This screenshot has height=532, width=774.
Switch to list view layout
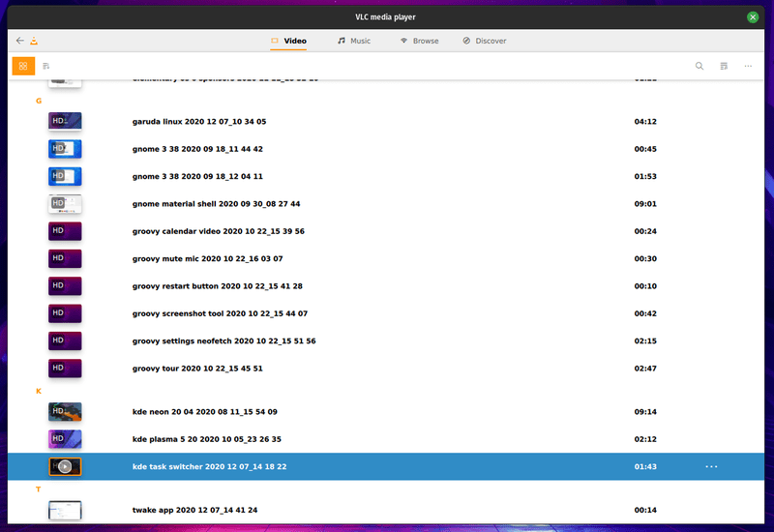(x=45, y=66)
